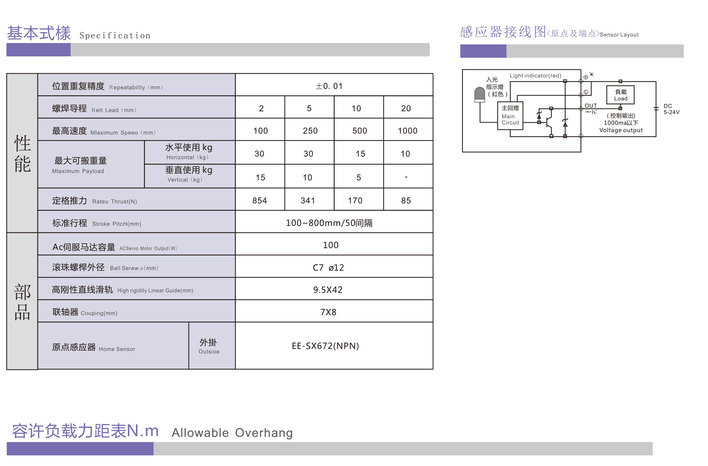Select the "500" maximum speed value
The width and height of the screenshot is (708, 466).
360,130
